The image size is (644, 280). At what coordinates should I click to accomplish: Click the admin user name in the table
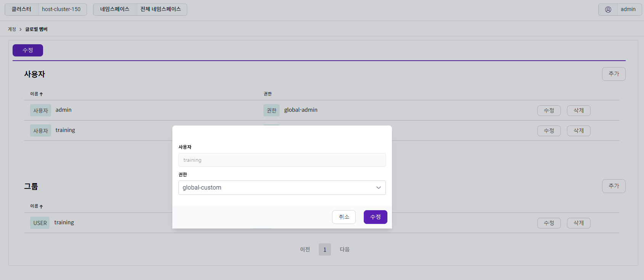pos(64,110)
